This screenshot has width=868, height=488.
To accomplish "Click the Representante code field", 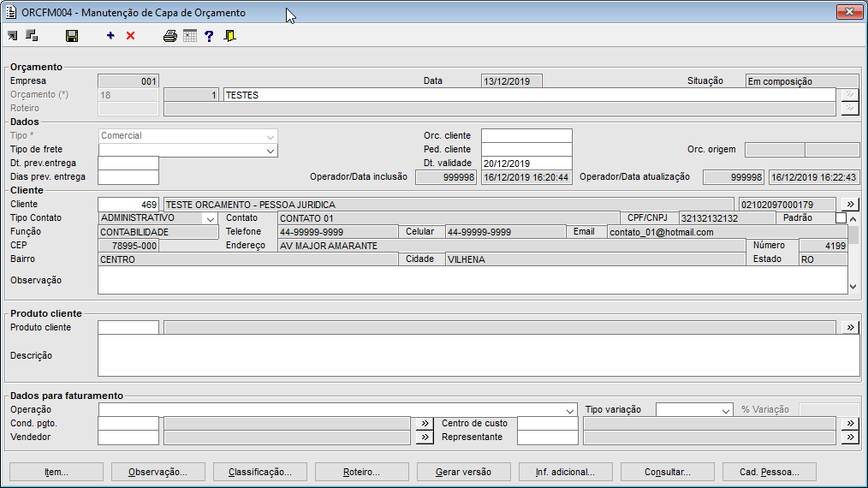I will pyautogui.click(x=548, y=437).
